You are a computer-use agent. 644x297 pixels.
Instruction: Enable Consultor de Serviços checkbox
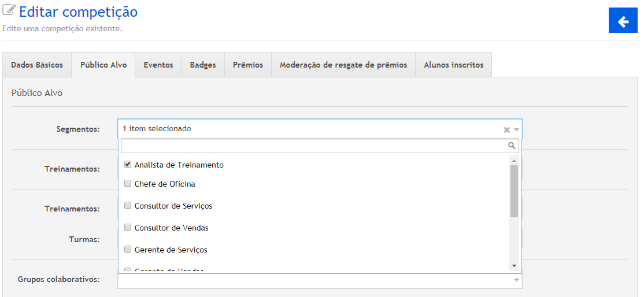pyautogui.click(x=128, y=206)
